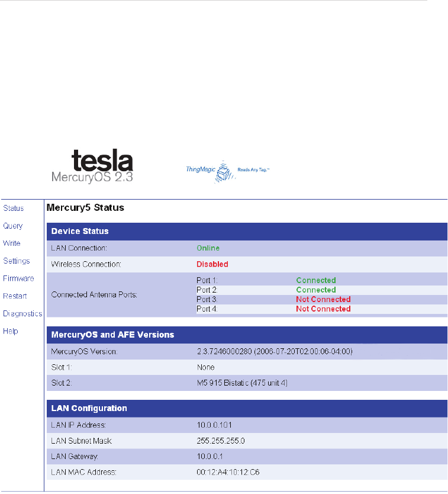The image size is (448, 494).
Task: Go to the Query page
Action: [x=13, y=226]
